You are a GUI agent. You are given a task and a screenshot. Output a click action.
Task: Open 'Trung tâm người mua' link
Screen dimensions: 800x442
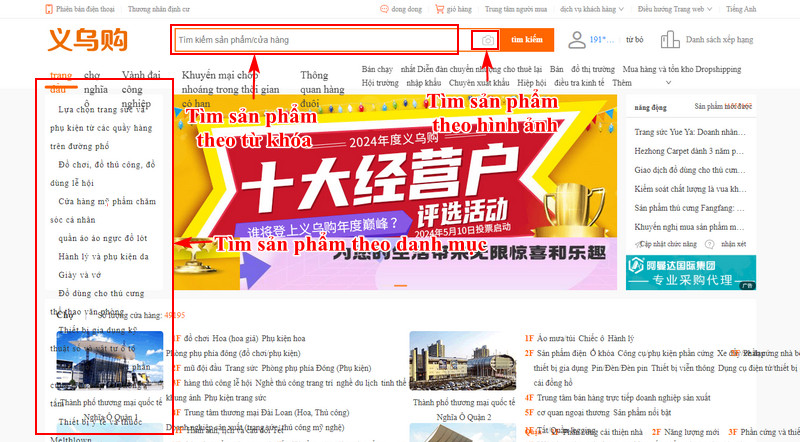tap(516, 9)
